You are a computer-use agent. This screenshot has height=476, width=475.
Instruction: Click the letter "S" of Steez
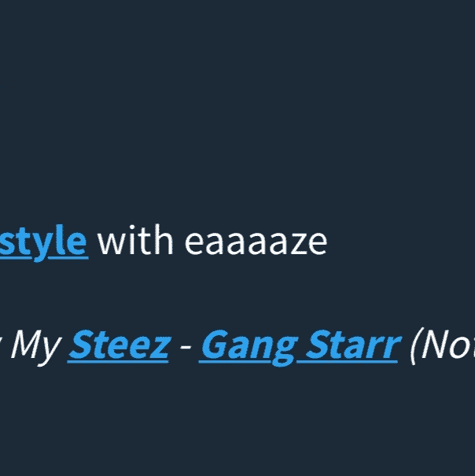click(x=81, y=345)
